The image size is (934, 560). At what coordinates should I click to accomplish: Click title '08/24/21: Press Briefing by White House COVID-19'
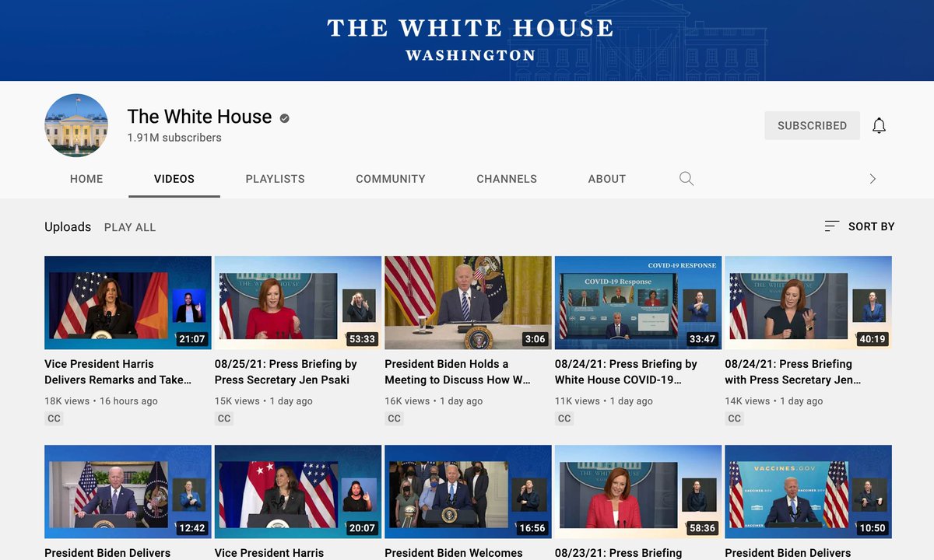click(x=626, y=372)
